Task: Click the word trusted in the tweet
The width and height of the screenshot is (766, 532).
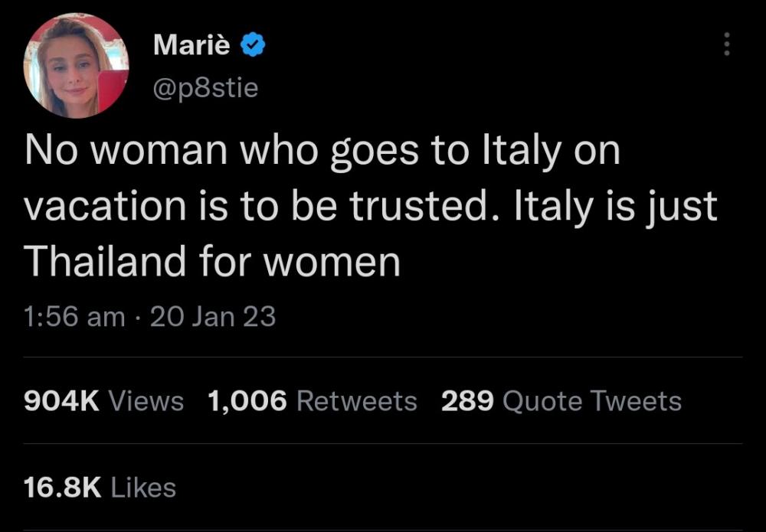Action: pyautogui.click(x=419, y=205)
